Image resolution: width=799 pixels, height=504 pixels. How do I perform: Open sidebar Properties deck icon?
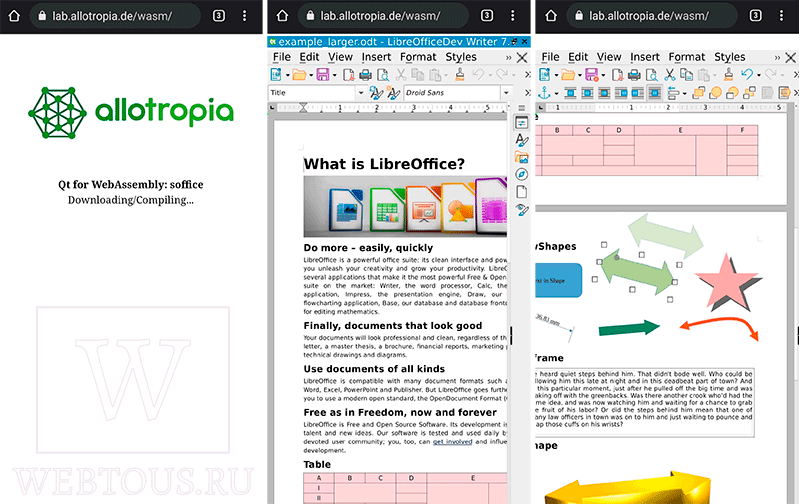pyautogui.click(x=521, y=123)
